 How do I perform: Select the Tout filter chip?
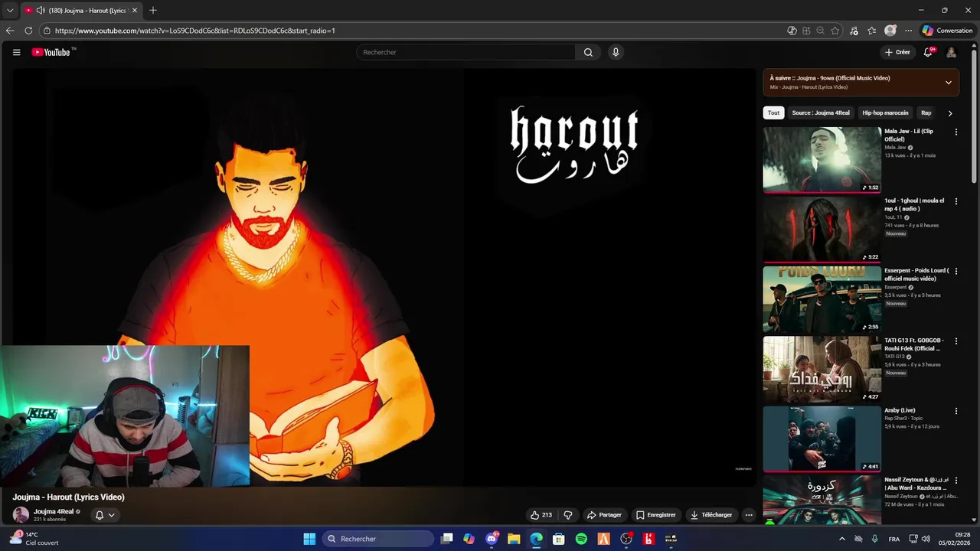[x=773, y=112]
